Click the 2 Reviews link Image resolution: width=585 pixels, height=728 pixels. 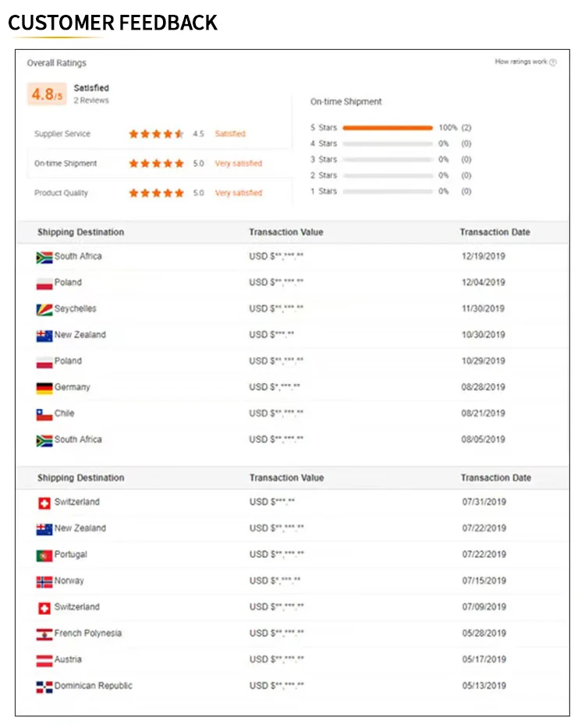pyautogui.click(x=91, y=101)
